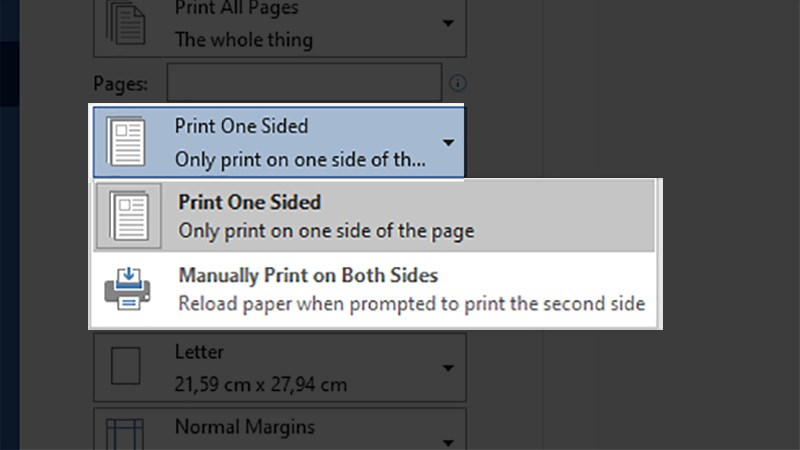Collapse the Print One Sided dropdown arrow
Image resolution: width=800 pixels, height=450 pixels.
click(448, 143)
